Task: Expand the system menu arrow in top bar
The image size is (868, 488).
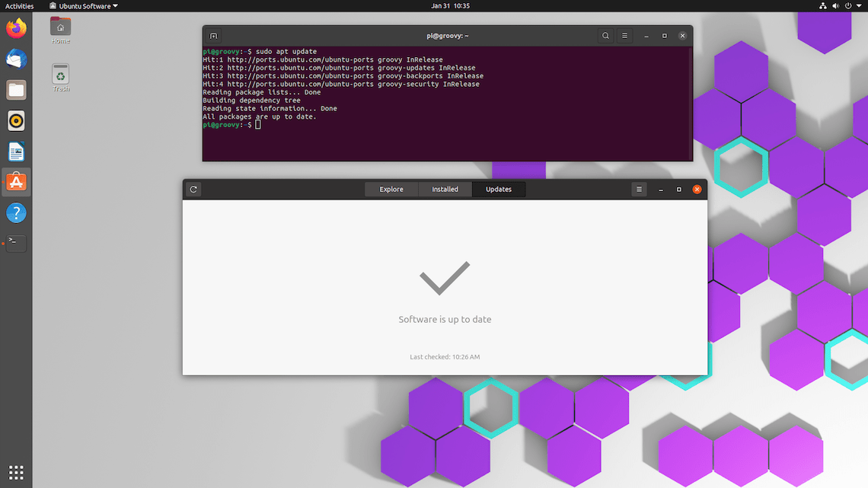Action: tap(859, 5)
